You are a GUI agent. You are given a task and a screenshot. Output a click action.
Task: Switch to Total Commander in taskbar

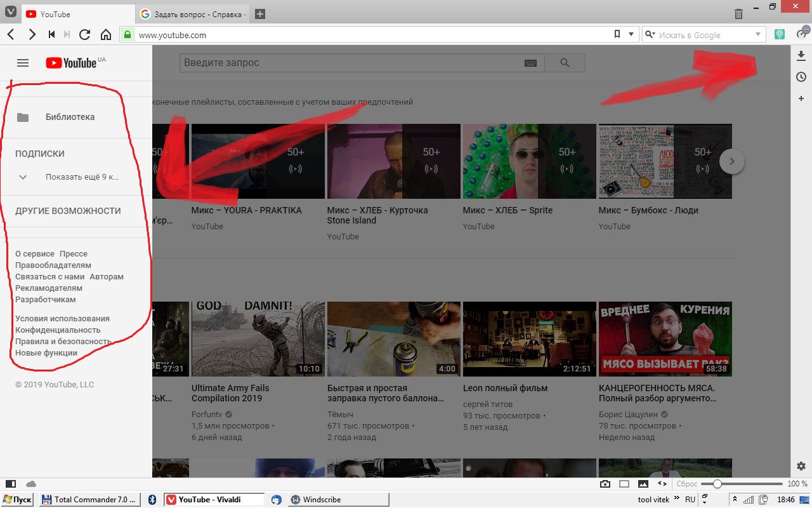tap(89, 500)
